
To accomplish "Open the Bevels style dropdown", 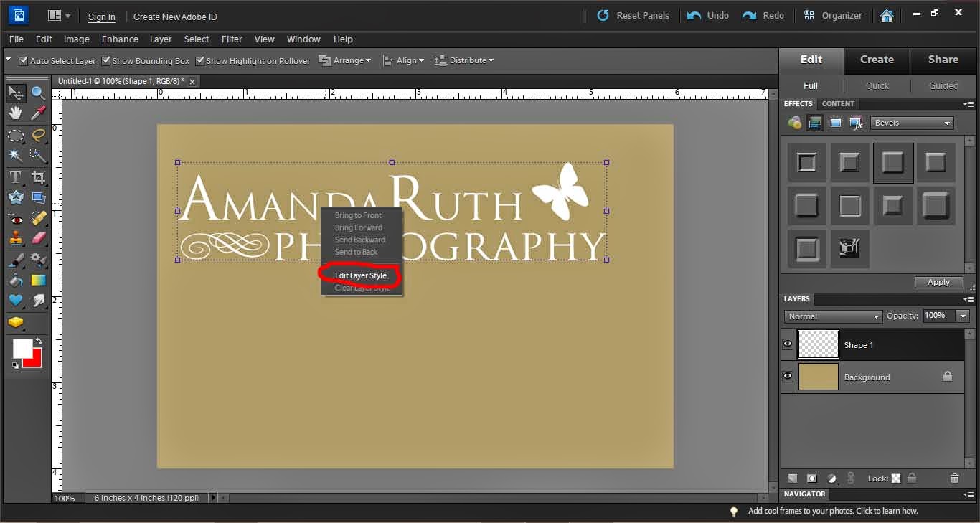I will 912,123.
